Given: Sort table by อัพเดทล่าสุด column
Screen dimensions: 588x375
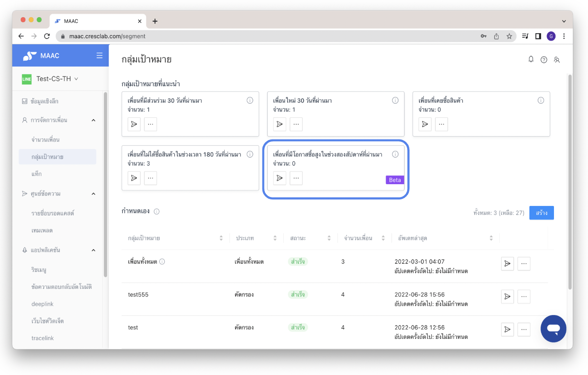Looking at the screenshot, I should tap(491, 238).
